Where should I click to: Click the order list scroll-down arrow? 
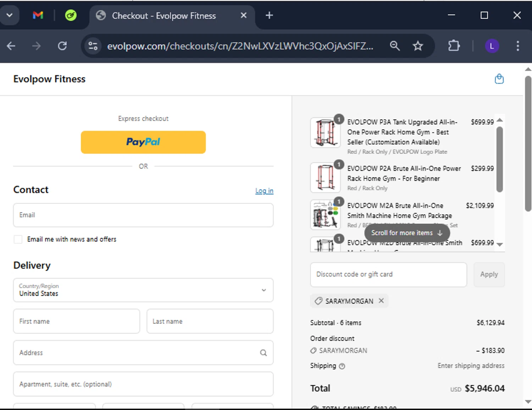coord(500,244)
